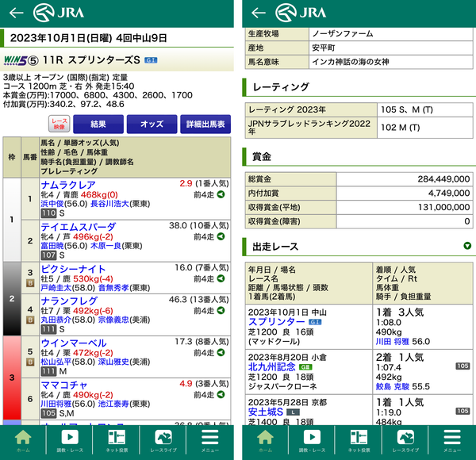The image size is (476, 460).
Task: Tap the 105 rating badge in 北九州記念 row
Action: tap(463, 366)
